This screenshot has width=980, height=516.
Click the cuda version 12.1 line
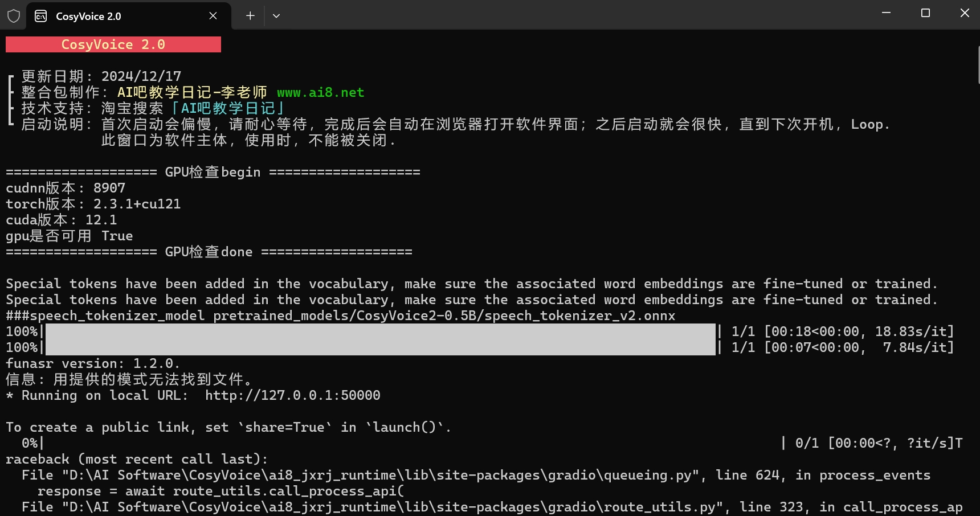[x=62, y=220]
